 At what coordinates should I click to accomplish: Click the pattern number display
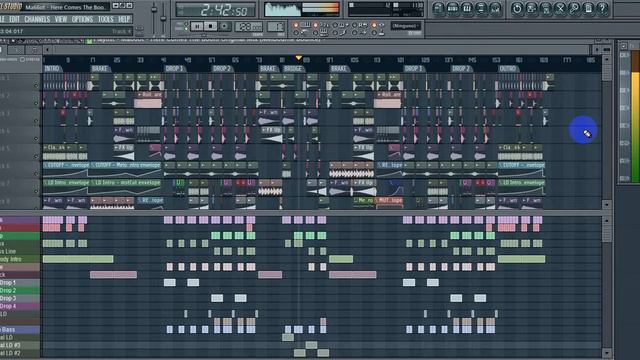(276, 27)
